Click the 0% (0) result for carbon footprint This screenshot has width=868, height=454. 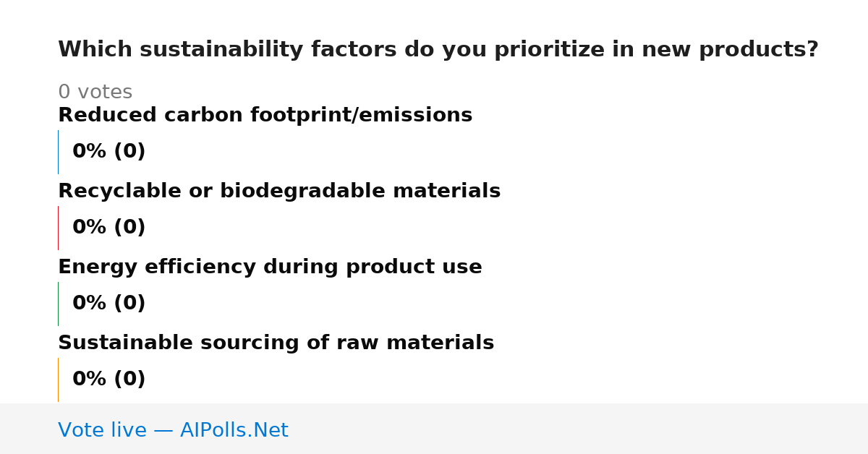coord(109,152)
